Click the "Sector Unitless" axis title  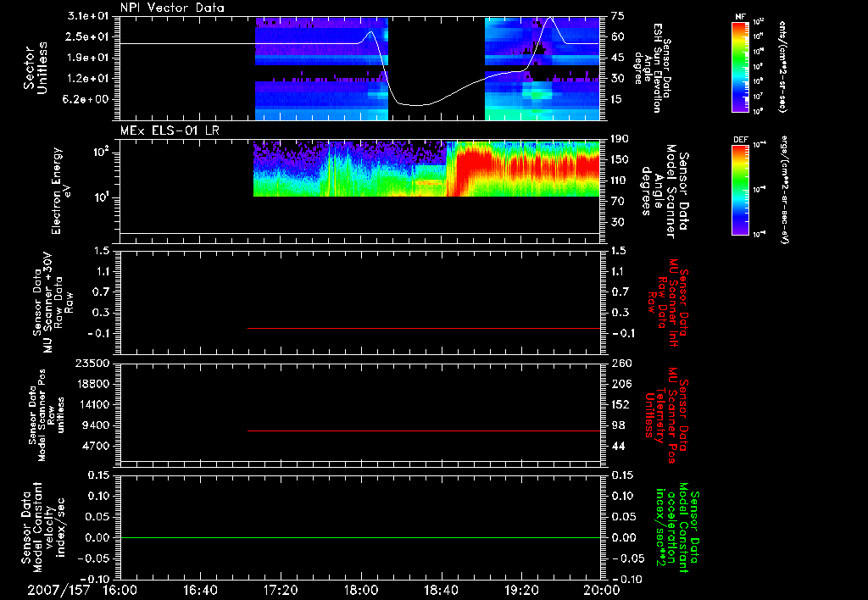coord(35,68)
